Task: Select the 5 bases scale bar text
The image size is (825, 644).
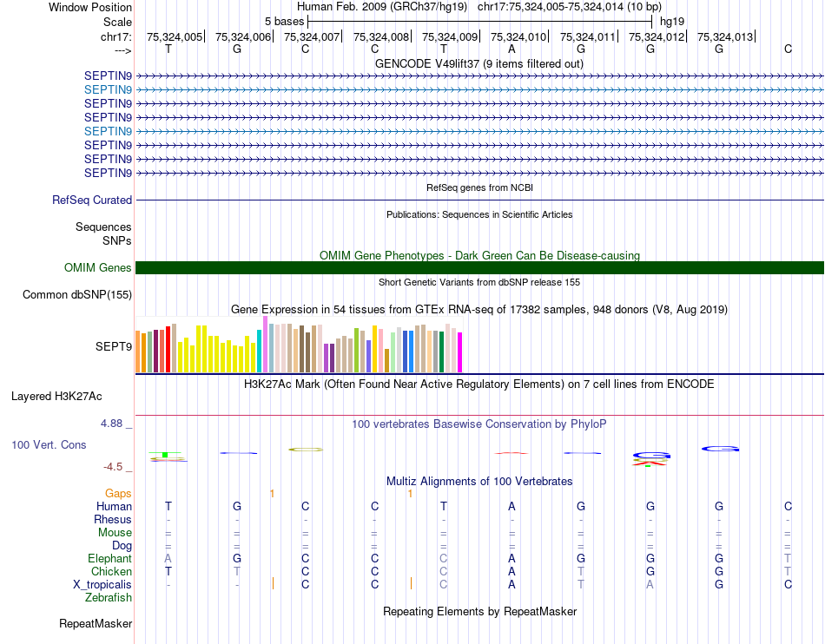Action: pyautogui.click(x=284, y=22)
